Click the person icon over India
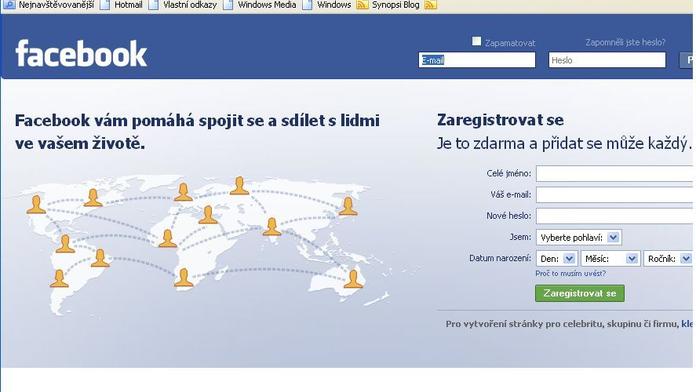The width and height of the screenshot is (696, 392). 272,226
